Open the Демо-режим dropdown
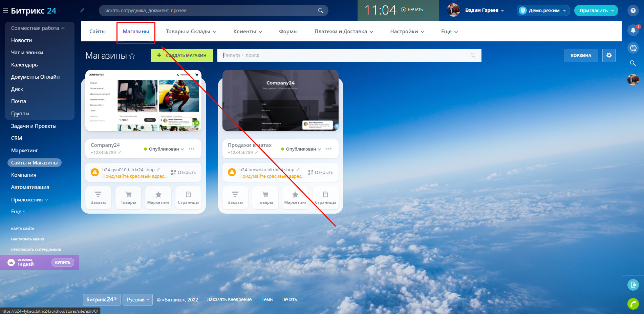 click(543, 11)
